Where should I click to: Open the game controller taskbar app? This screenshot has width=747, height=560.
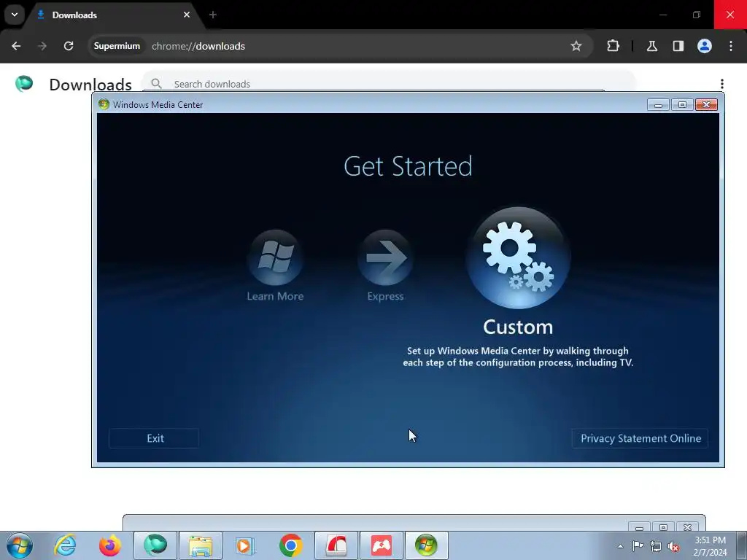(381, 545)
